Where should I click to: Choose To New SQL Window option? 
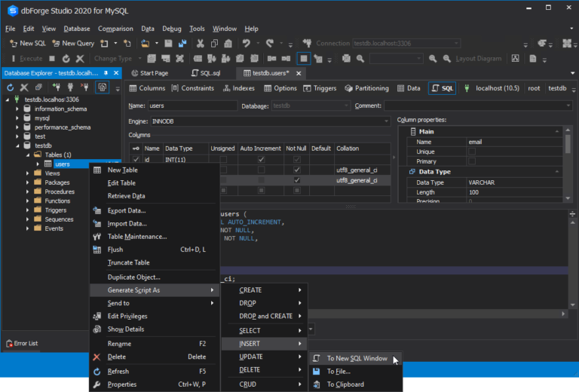click(x=357, y=359)
